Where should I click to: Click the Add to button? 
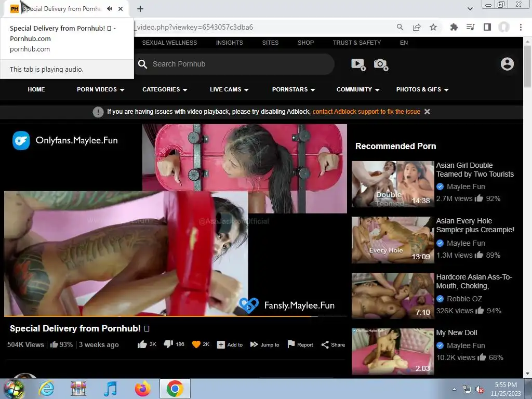click(230, 345)
